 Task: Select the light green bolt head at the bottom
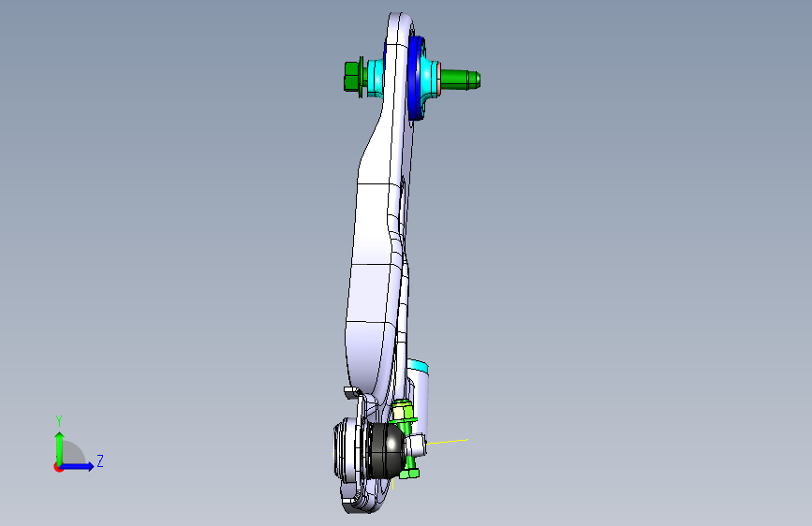coord(409,473)
